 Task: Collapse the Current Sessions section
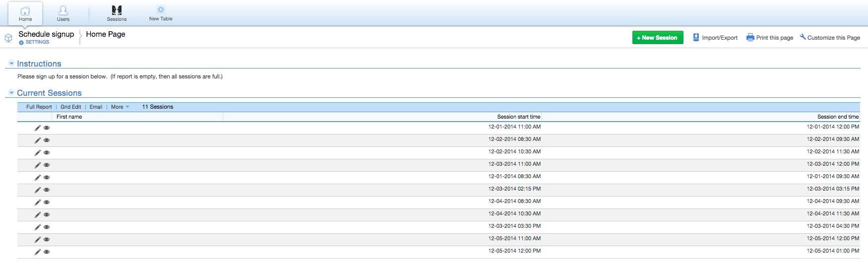click(11, 93)
